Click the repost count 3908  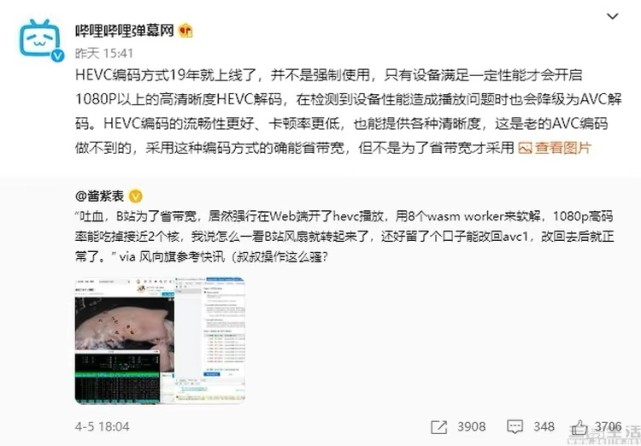pyautogui.click(x=471, y=427)
